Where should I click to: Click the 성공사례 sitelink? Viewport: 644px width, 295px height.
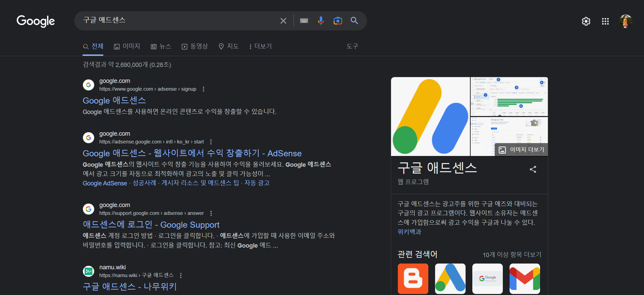click(x=144, y=183)
